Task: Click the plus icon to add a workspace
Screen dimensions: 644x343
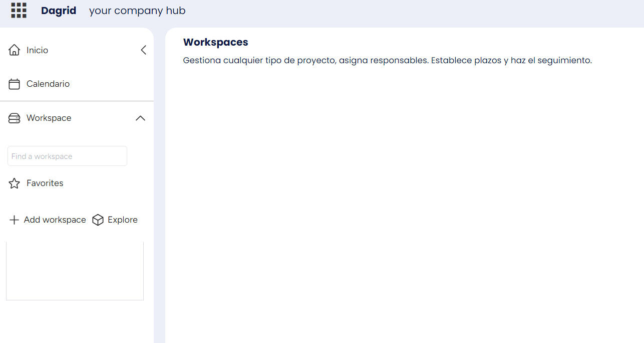Action: (14, 220)
